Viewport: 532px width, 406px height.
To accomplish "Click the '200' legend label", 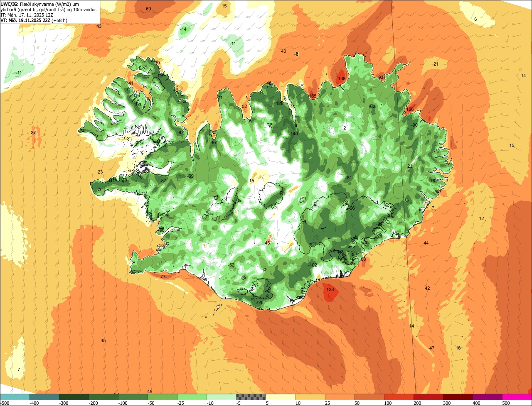I will click(x=417, y=403).
